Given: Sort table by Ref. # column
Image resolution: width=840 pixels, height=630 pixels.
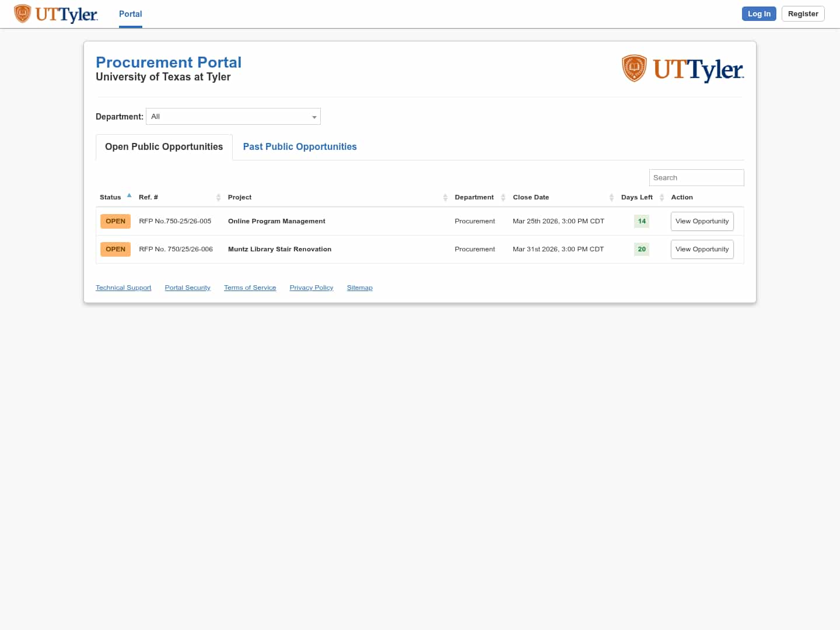Looking at the screenshot, I should click(218, 198).
